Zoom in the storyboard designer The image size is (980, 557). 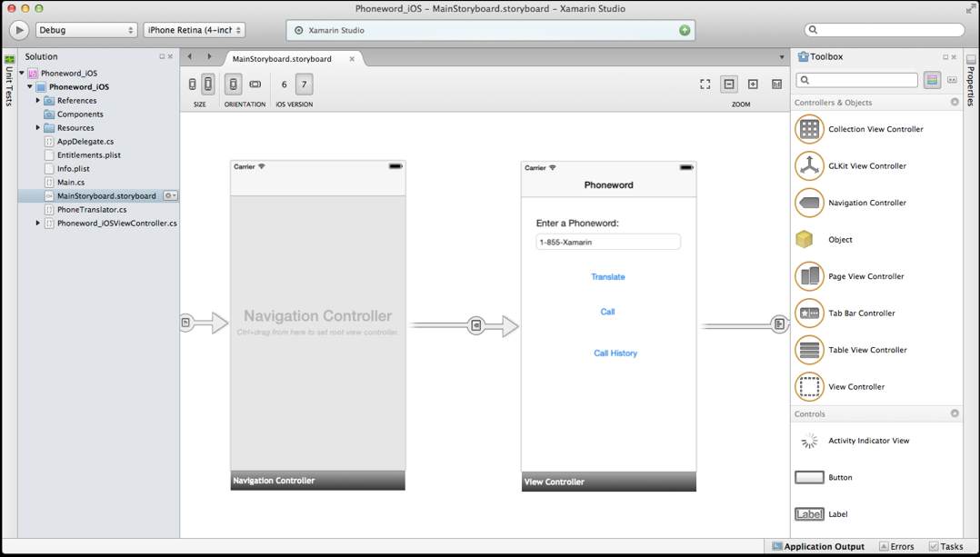753,85
